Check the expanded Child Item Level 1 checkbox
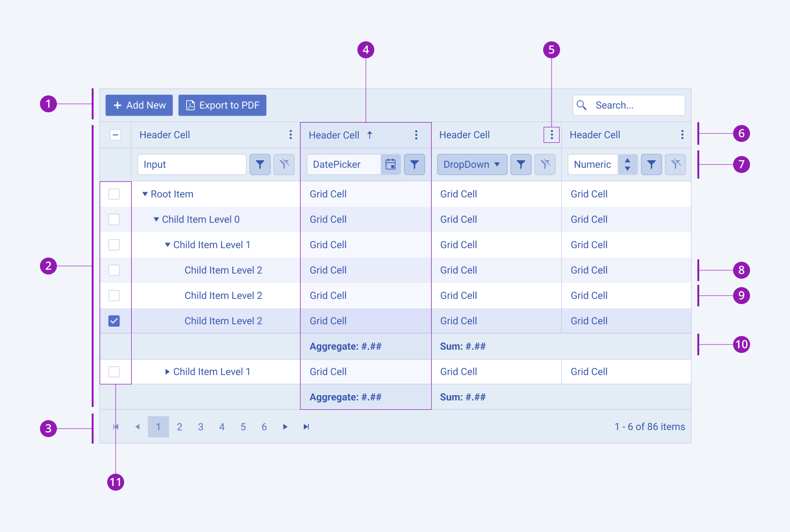 [114, 245]
